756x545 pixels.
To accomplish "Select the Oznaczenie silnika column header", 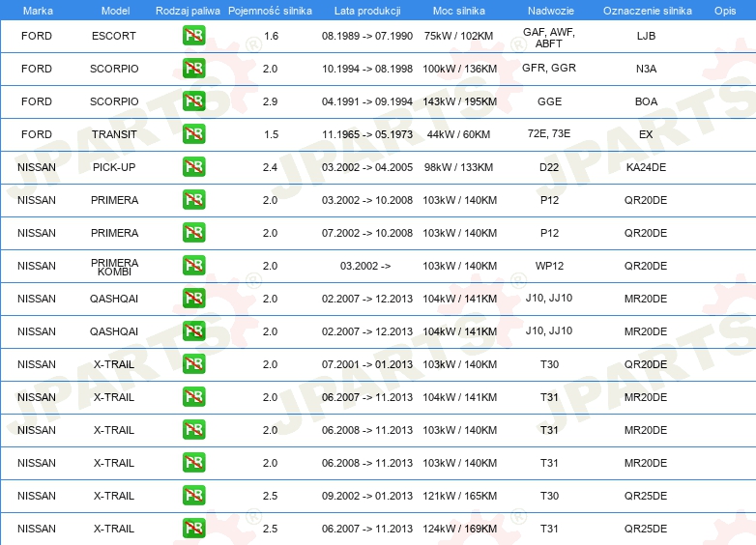I will coord(648,11).
